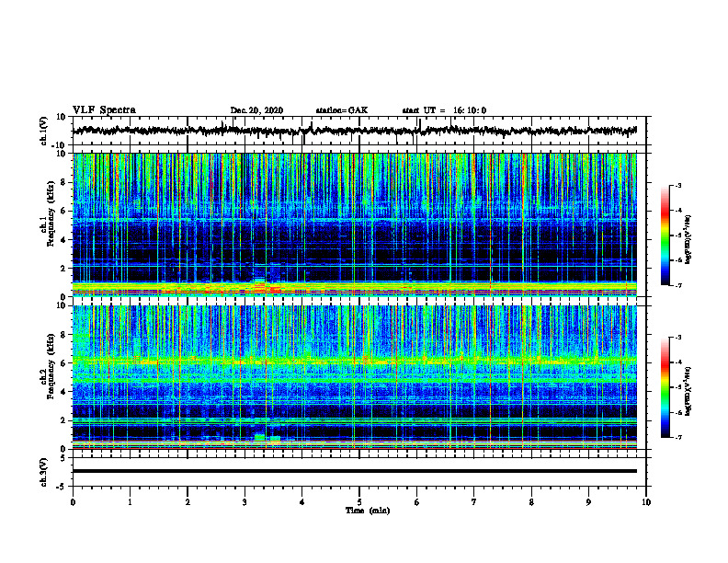Click inside the ch.2 spectrogram plot
Viewport: 728px width, 563px height.
click(x=354, y=377)
